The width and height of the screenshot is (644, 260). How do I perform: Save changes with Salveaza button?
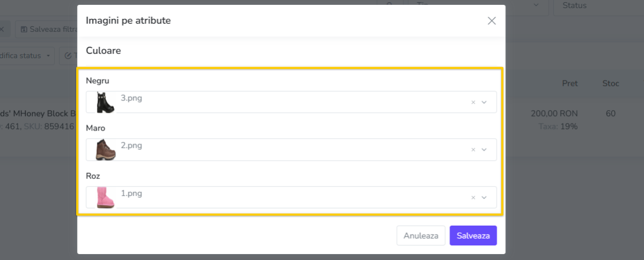click(473, 235)
